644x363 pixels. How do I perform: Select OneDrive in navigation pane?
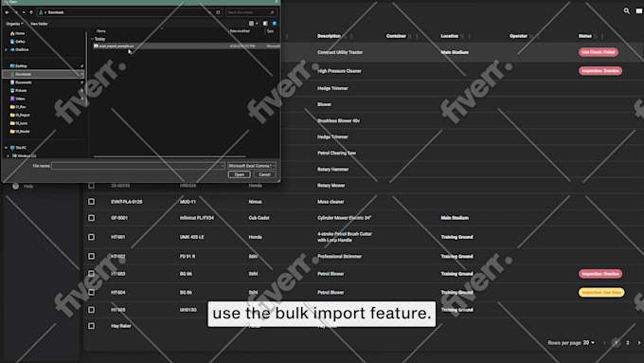tap(19, 49)
